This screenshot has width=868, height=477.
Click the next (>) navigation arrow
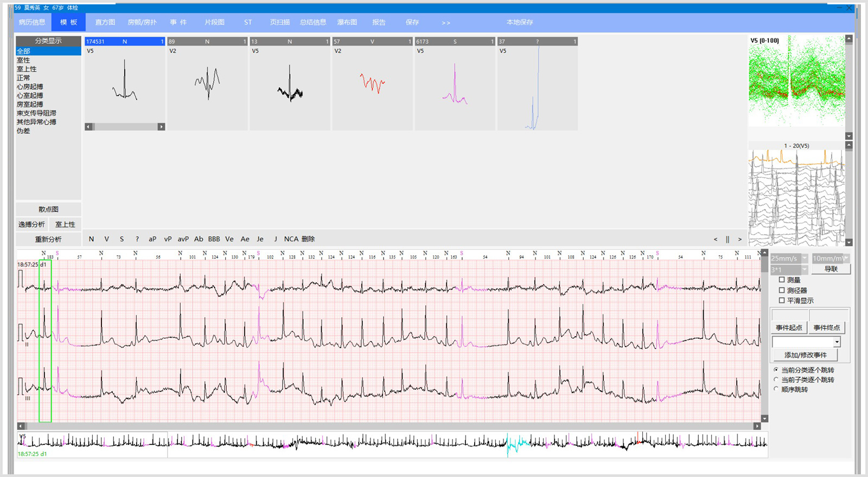point(739,239)
